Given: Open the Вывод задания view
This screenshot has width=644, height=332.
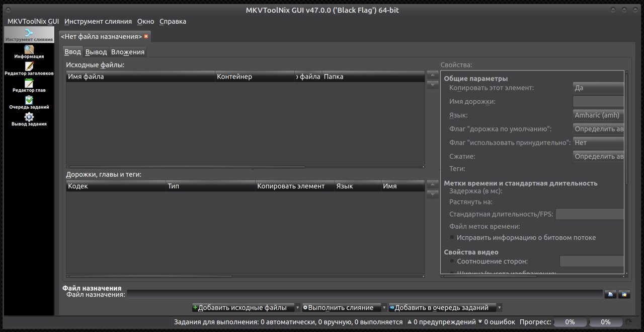Looking at the screenshot, I should [x=29, y=119].
